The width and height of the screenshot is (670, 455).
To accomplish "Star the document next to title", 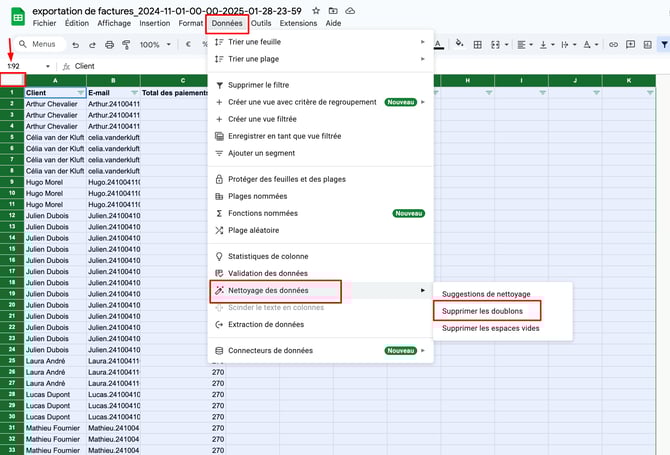I will [x=314, y=10].
